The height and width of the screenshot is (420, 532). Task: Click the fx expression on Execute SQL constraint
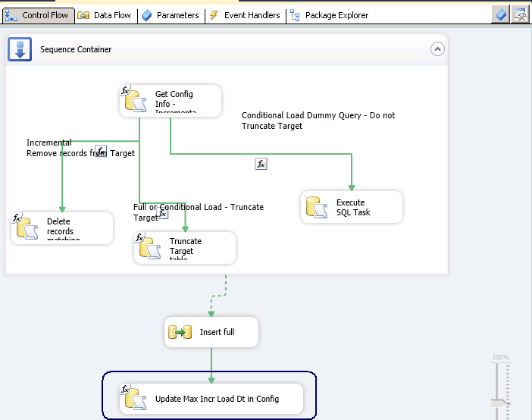(261, 164)
